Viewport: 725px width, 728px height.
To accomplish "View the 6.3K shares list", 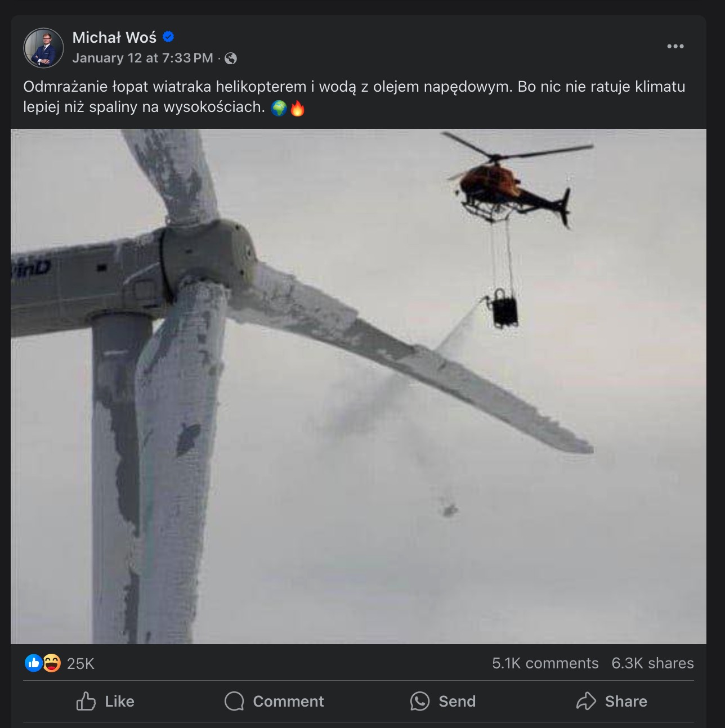I will pos(652,663).
